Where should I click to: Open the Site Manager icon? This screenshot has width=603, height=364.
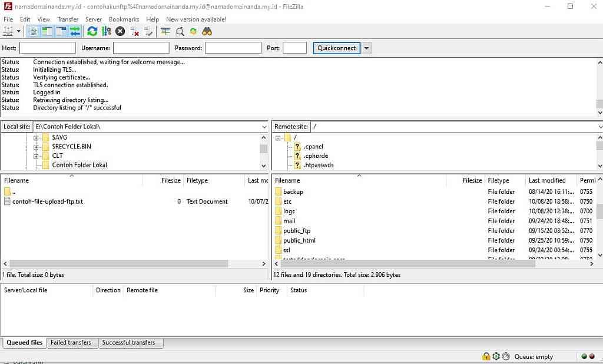(8, 32)
